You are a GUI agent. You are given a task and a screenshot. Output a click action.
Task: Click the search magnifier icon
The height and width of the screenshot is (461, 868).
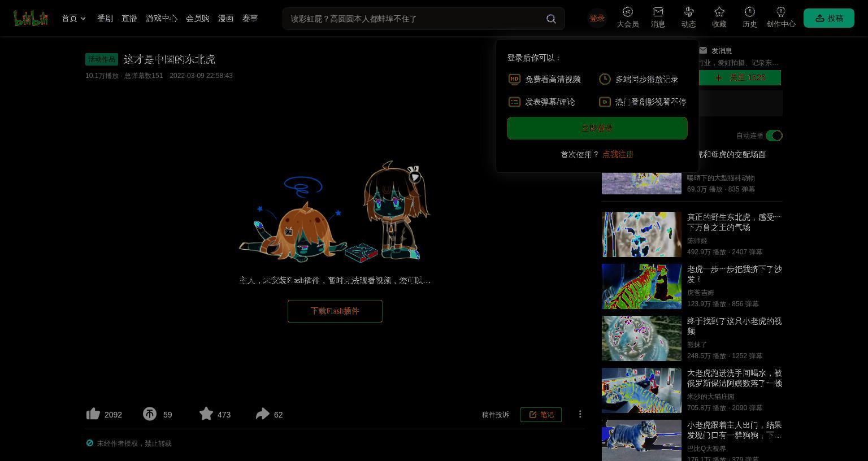click(x=551, y=19)
